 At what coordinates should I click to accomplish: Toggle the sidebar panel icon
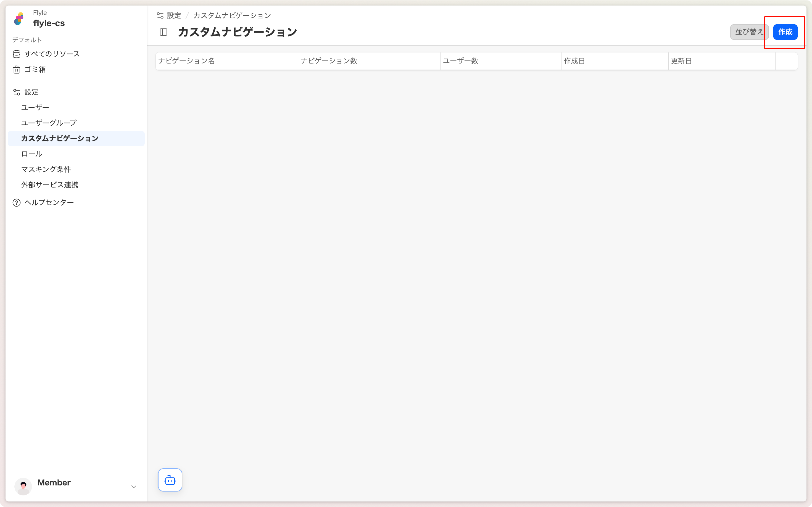[163, 32]
